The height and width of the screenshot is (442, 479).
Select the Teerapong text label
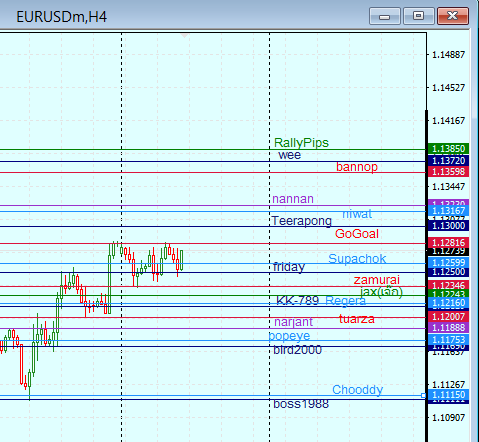(302, 221)
